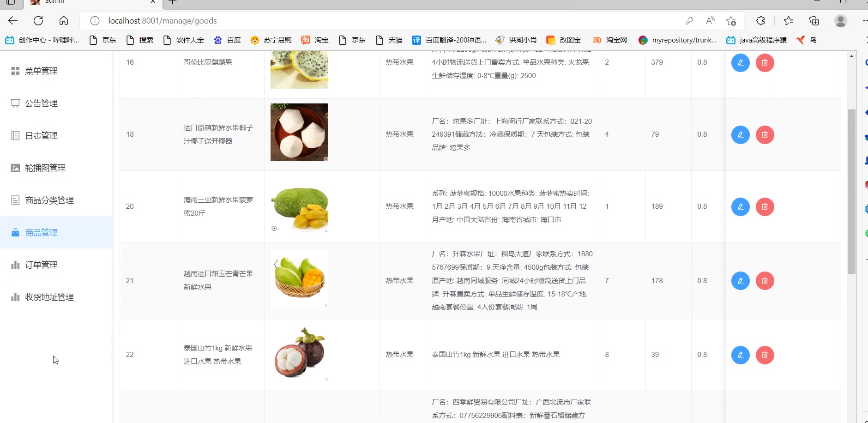Screen dimensions: 868x423
Task: Delete product row 22 mangosteen item
Action: point(765,355)
